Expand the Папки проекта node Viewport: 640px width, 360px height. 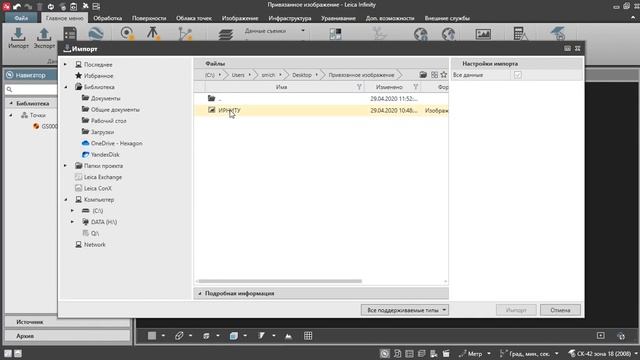[x=65, y=166]
